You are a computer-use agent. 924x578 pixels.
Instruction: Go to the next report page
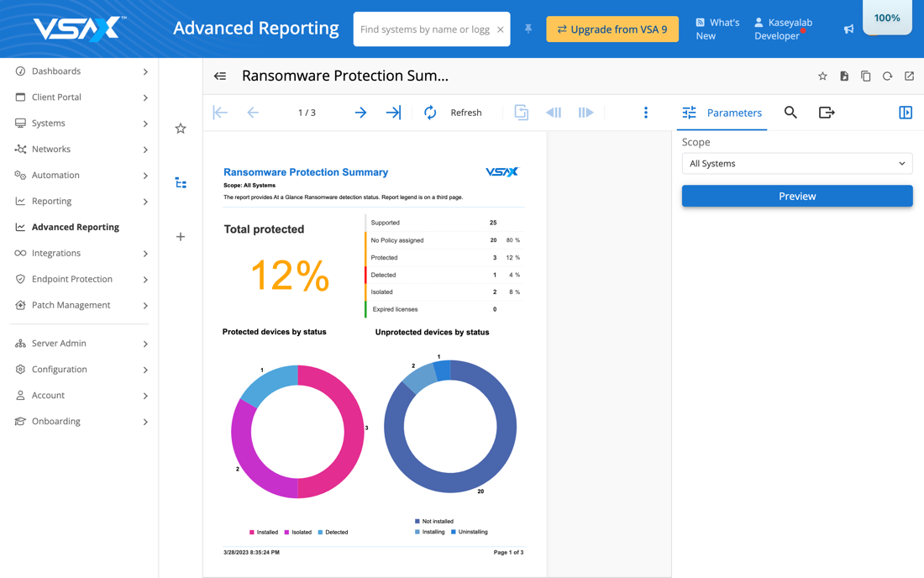coord(360,113)
